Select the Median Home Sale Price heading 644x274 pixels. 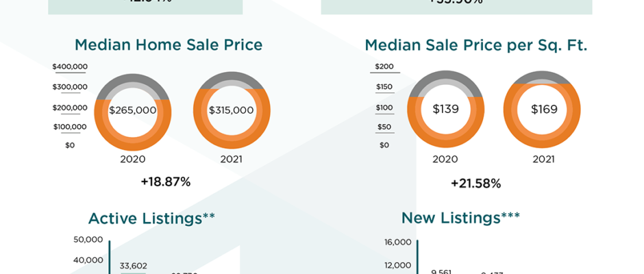[169, 45]
